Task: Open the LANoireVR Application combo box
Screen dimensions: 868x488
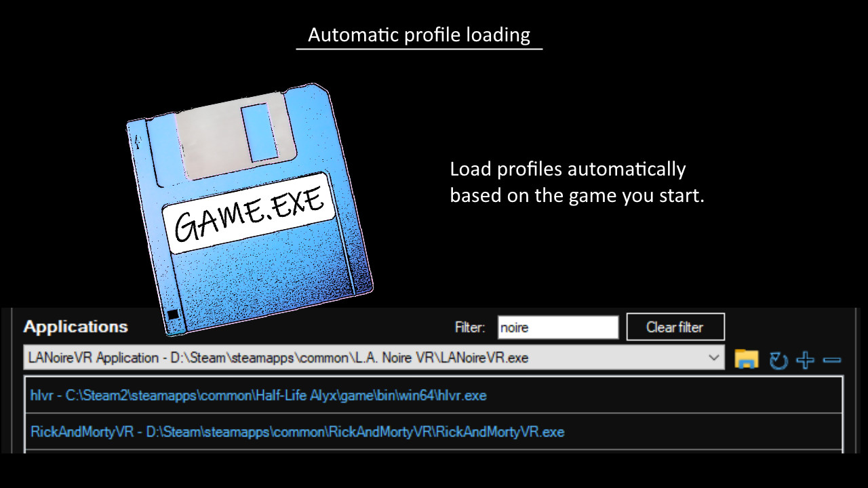Action: pyautogui.click(x=373, y=357)
